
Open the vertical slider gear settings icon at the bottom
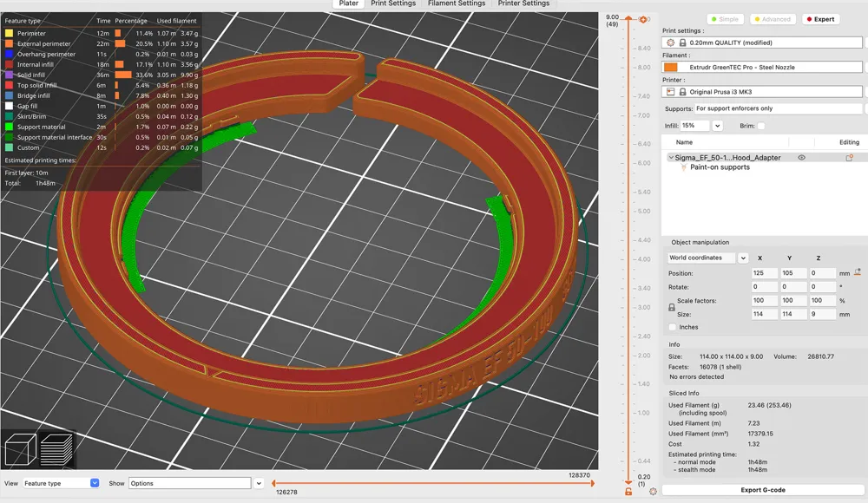654,492
